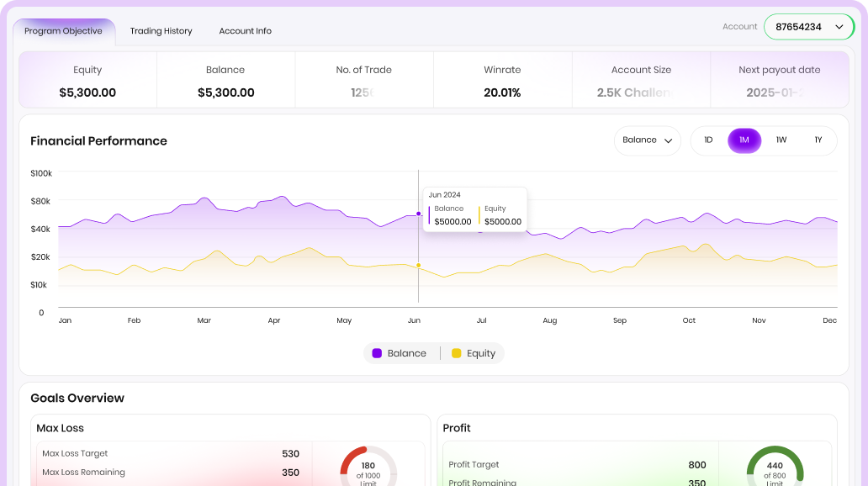The height and width of the screenshot is (486, 868).
Task: Click the Max Loss card title
Action: tap(60, 428)
